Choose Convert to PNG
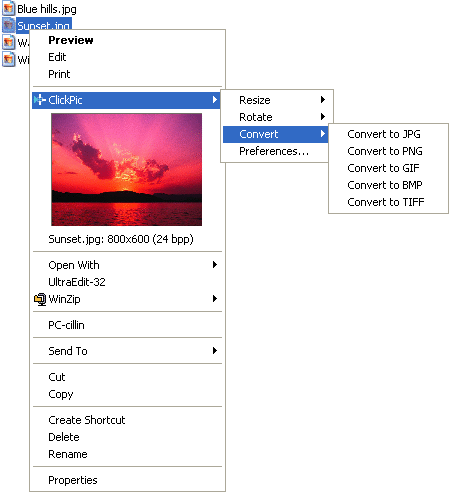This screenshot has height=498, width=453. pos(388,151)
